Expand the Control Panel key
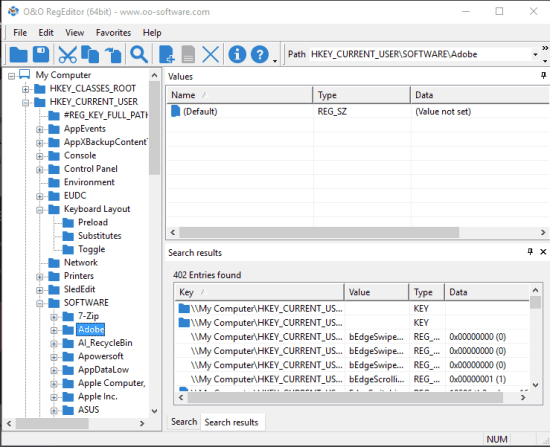Viewport: 550px width, 447px height. point(40,169)
